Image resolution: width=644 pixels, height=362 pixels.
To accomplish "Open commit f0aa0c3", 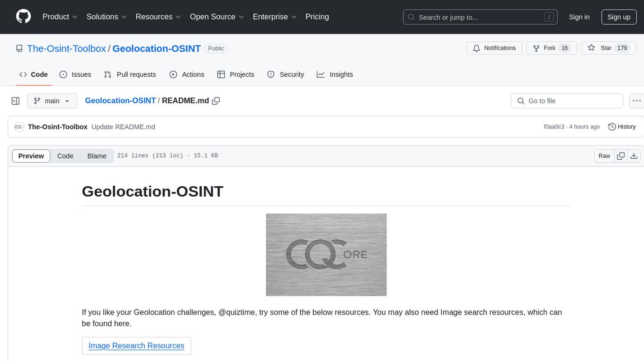I will [x=554, y=127].
